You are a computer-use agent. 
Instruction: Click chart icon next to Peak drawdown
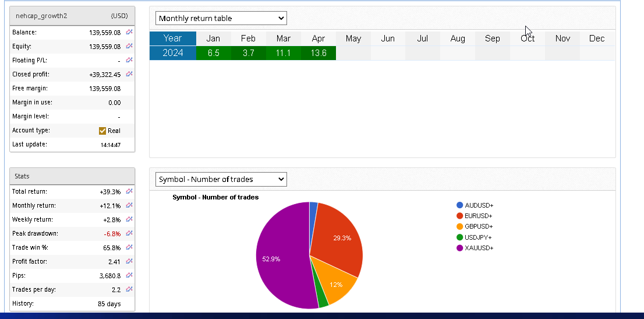pyautogui.click(x=129, y=233)
